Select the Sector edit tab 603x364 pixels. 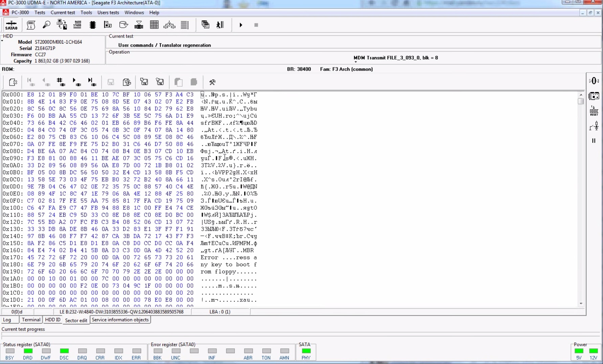76,320
